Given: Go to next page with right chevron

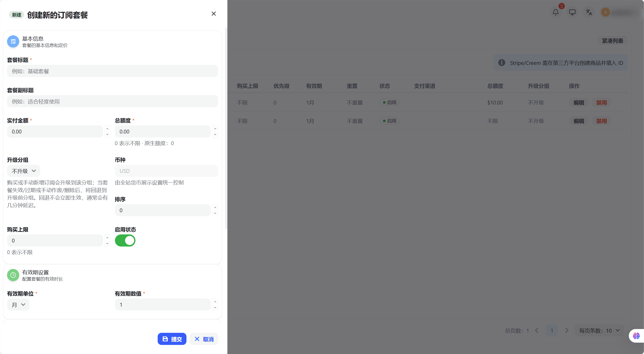Looking at the screenshot, I should pos(566,331).
